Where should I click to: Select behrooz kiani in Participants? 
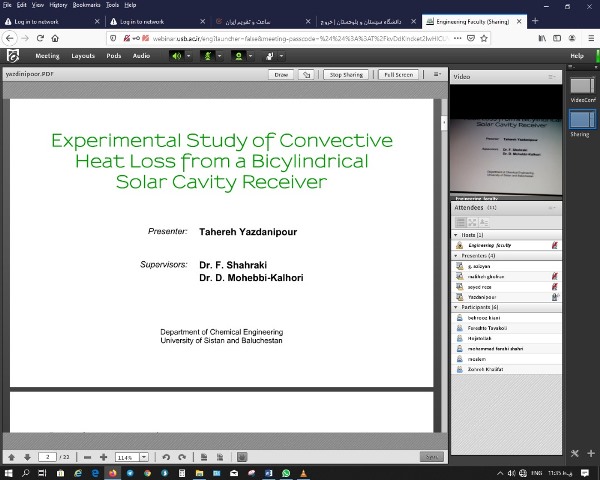[x=506, y=318]
